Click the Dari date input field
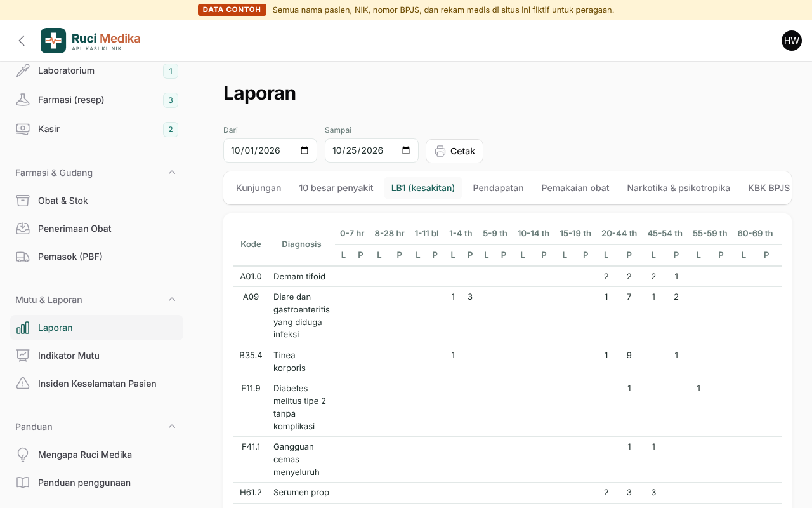812x508 pixels. click(270, 150)
